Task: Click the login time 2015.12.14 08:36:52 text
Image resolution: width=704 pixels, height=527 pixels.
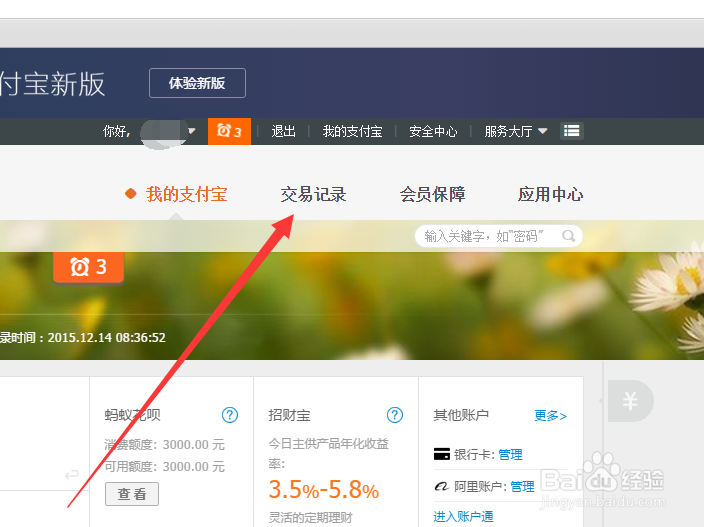Action: tap(107, 338)
